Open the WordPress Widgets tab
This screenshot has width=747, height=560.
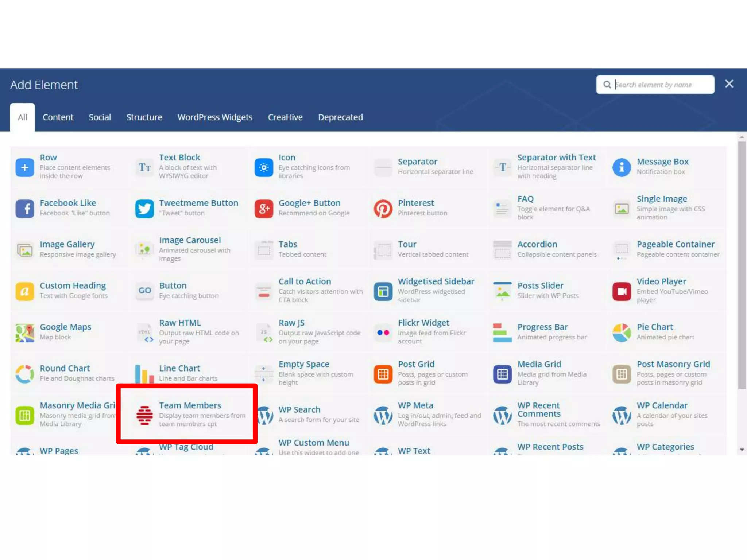coord(215,117)
